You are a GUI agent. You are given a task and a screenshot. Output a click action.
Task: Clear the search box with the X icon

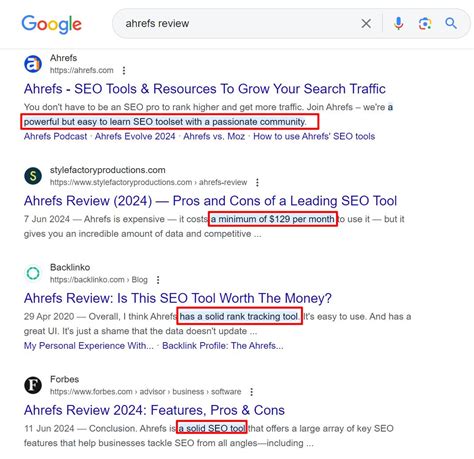pyautogui.click(x=366, y=24)
